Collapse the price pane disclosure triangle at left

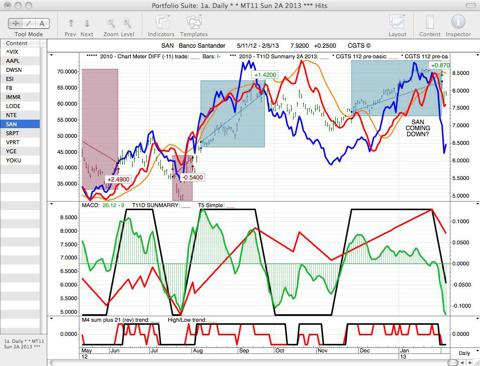tap(51, 55)
